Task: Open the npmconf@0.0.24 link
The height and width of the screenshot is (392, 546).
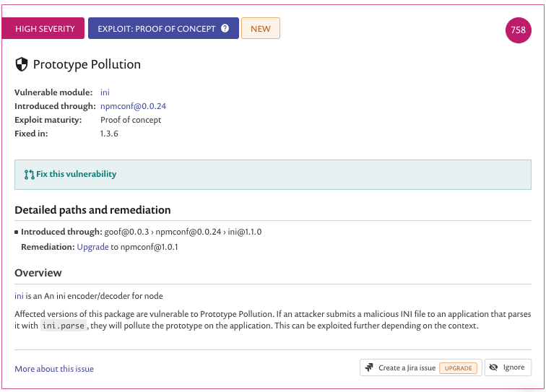Action: coord(133,106)
